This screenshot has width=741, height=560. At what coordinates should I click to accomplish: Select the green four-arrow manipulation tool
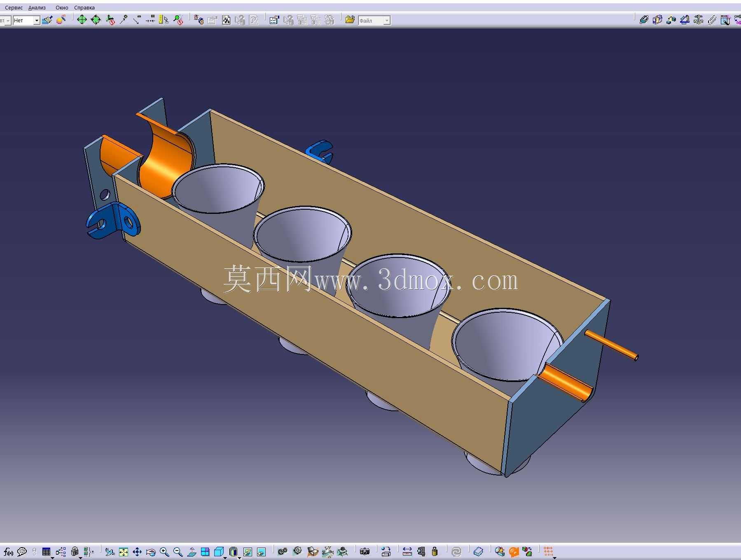pos(82,20)
